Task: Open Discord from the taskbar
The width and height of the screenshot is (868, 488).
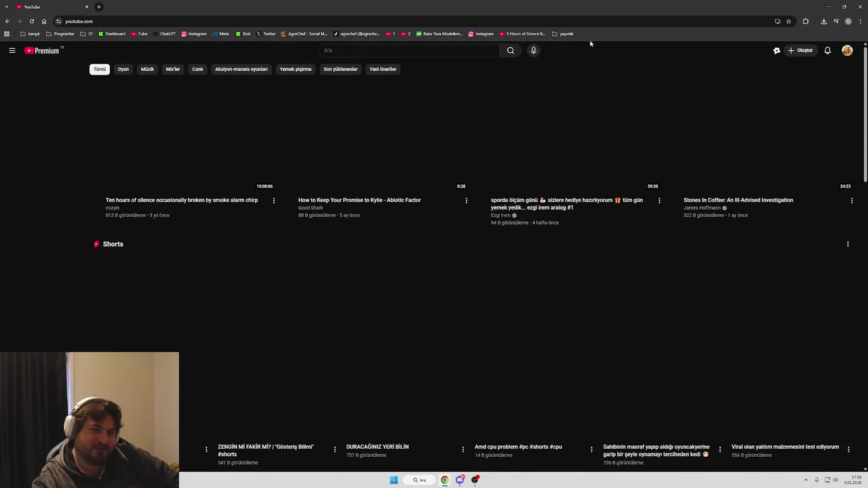Action: point(460,480)
